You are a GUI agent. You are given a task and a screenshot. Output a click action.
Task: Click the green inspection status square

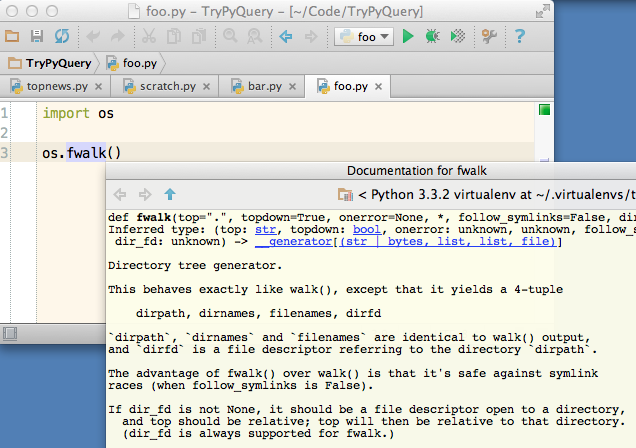544,109
